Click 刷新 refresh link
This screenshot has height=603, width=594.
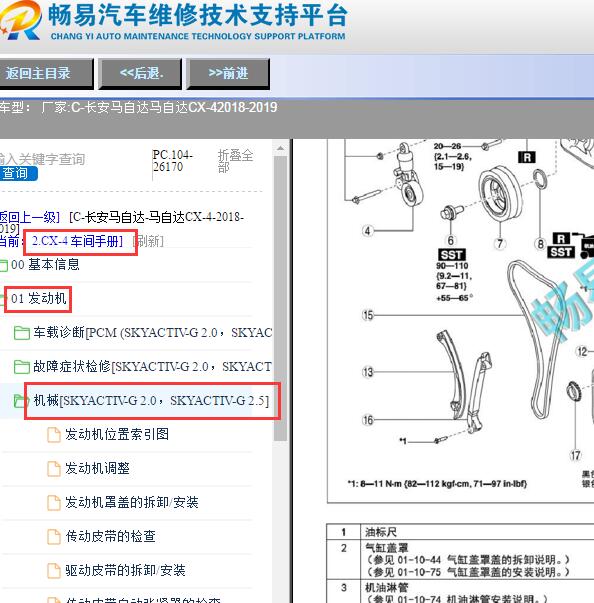[148, 242]
